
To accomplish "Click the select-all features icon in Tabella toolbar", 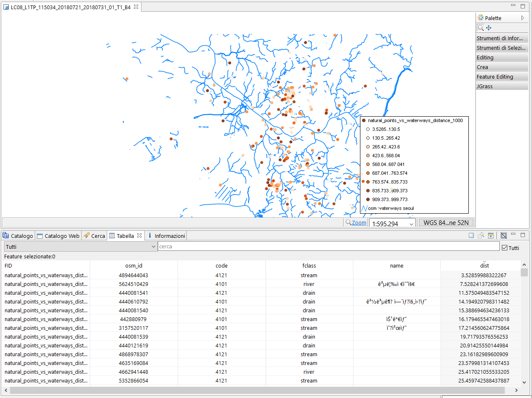I will click(x=471, y=236).
